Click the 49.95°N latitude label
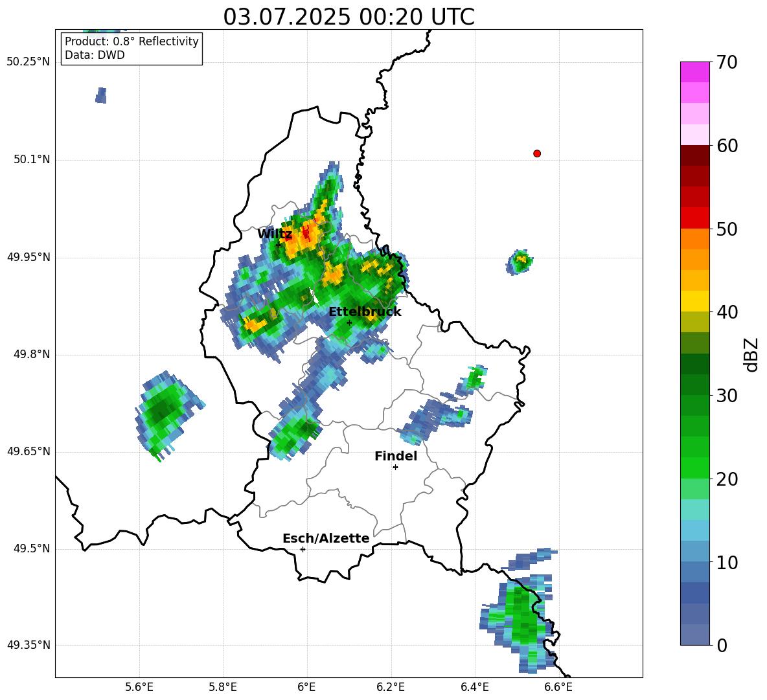 (29, 257)
